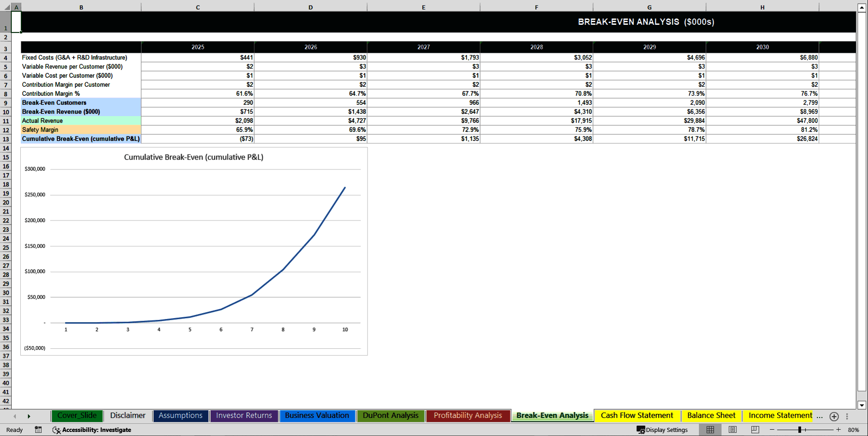Image resolution: width=868 pixels, height=436 pixels.
Task: Switch to the Break-Even Analysis tab
Action: [x=552, y=415]
